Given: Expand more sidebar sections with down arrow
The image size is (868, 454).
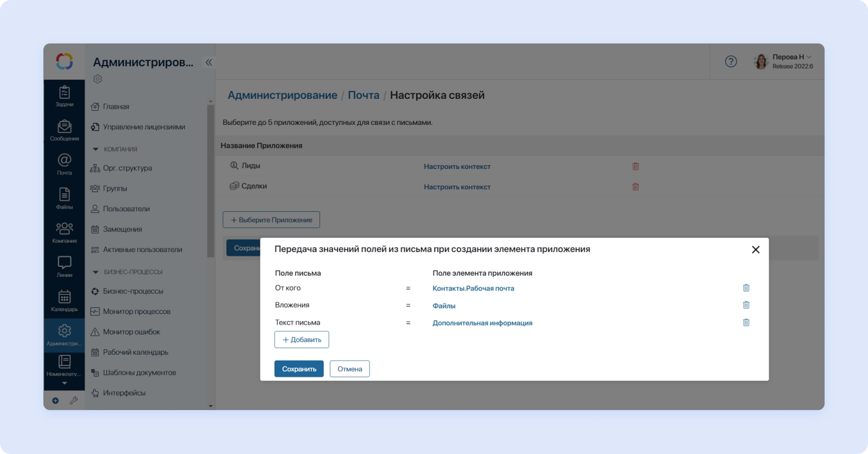Looking at the screenshot, I should tap(65, 383).
